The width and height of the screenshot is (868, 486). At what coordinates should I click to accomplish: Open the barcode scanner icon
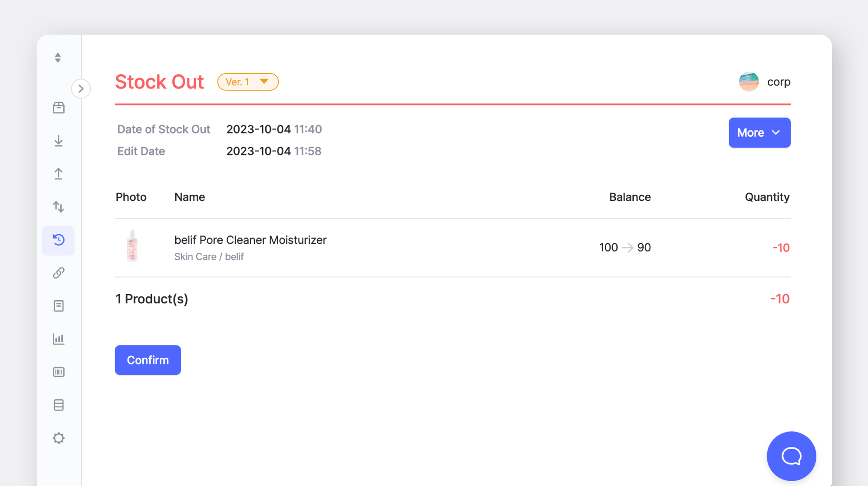[x=59, y=371]
